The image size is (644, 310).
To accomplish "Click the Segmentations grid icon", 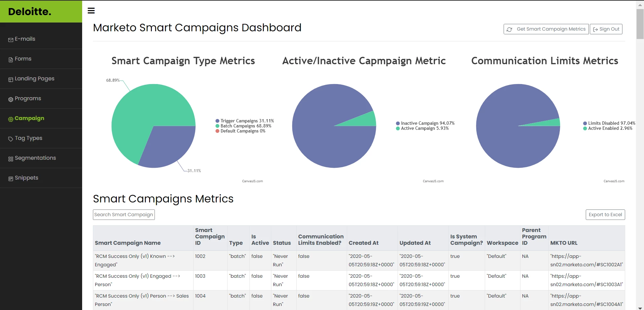I will coord(11,159).
